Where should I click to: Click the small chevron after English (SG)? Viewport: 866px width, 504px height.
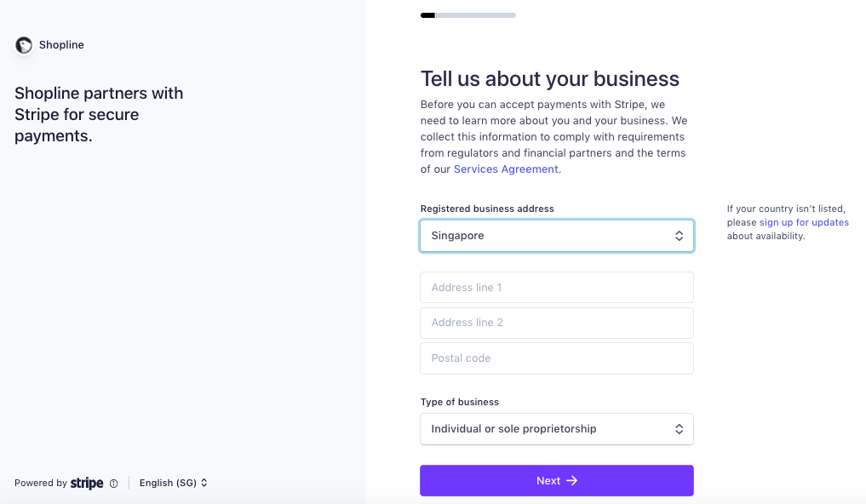point(204,483)
